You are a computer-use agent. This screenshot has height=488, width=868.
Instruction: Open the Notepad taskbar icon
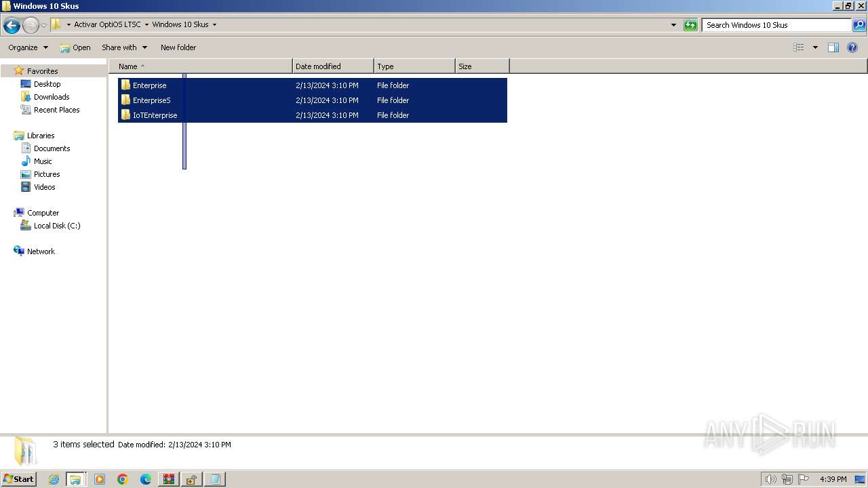pos(214,479)
